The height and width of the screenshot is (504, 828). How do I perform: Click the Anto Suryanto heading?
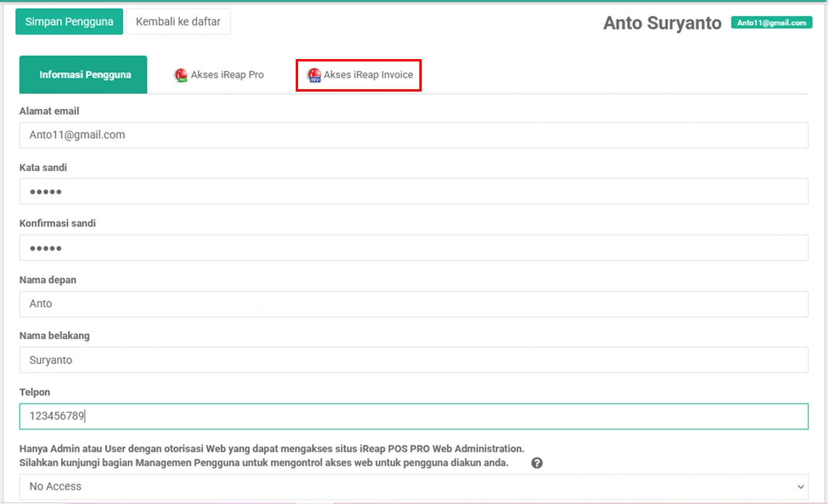[x=662, y=23]
